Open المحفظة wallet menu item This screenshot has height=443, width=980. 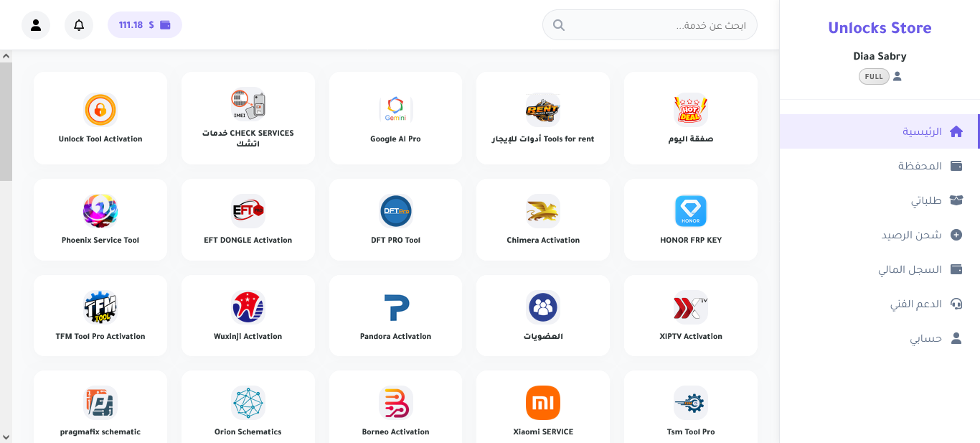tap(879, 166)
